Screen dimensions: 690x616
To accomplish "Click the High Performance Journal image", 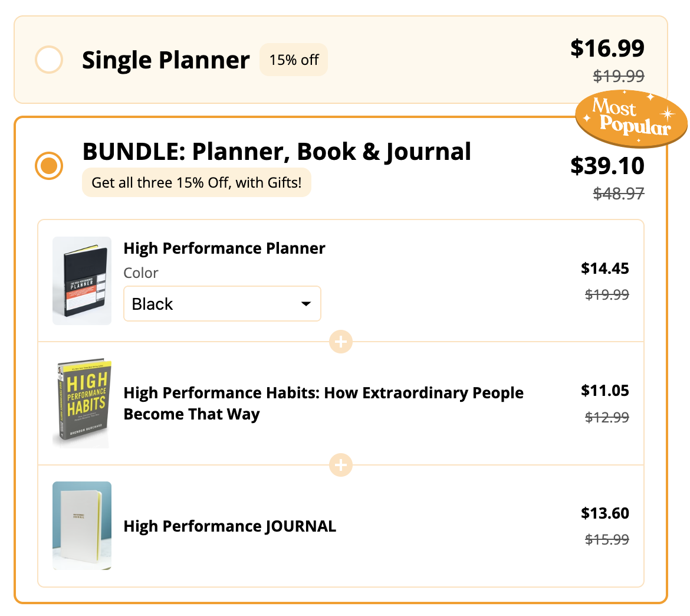I will pos(82,526).
